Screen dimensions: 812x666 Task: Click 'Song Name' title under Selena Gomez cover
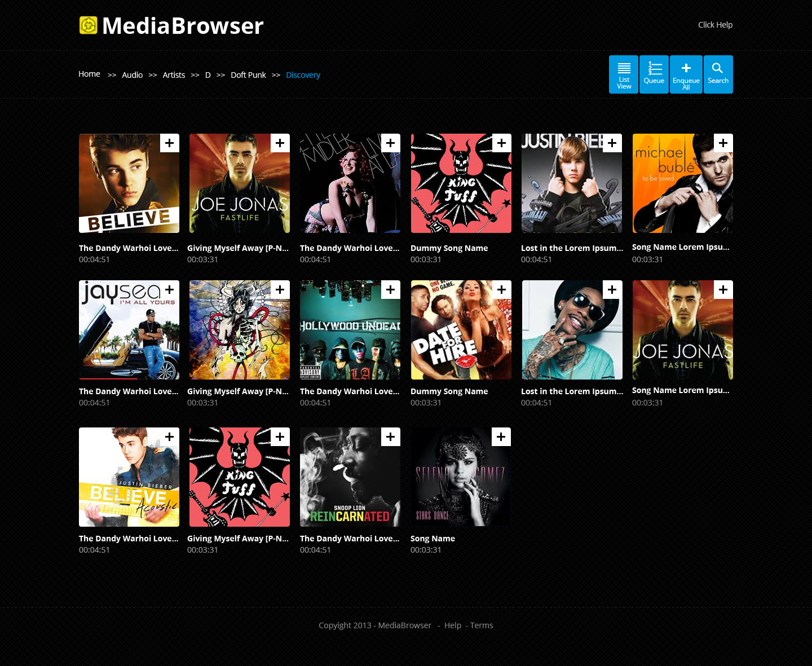[x=433, y=539]
